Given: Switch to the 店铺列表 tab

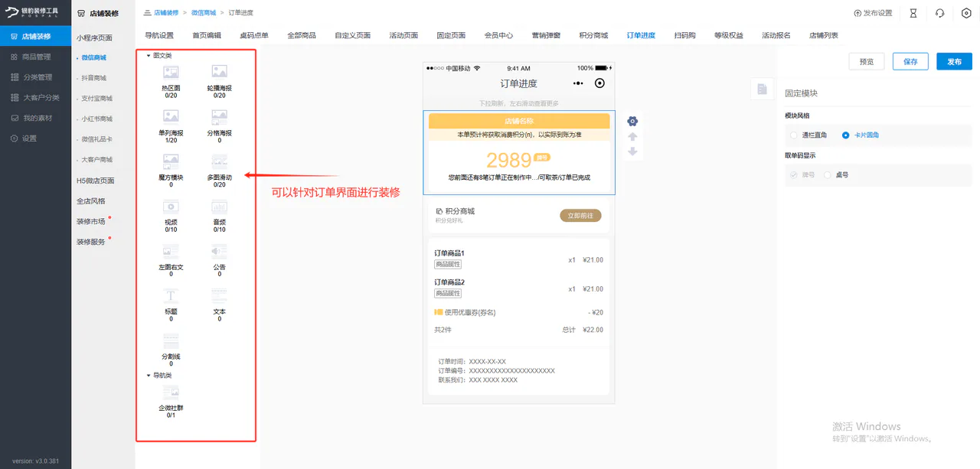Looking at the screenshot, I should [x=824, y=35].
